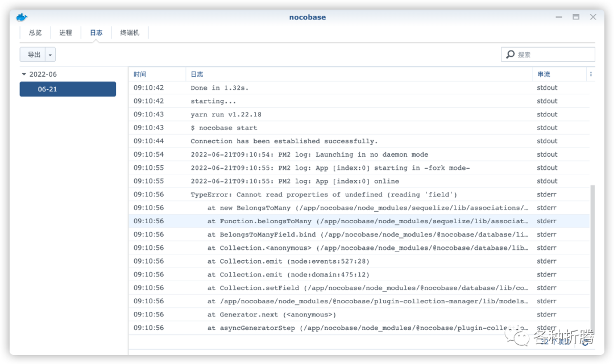Select the 'TypeError: Cannot read properties' row
Screen dimensions: 614x364
coord(359,194)
